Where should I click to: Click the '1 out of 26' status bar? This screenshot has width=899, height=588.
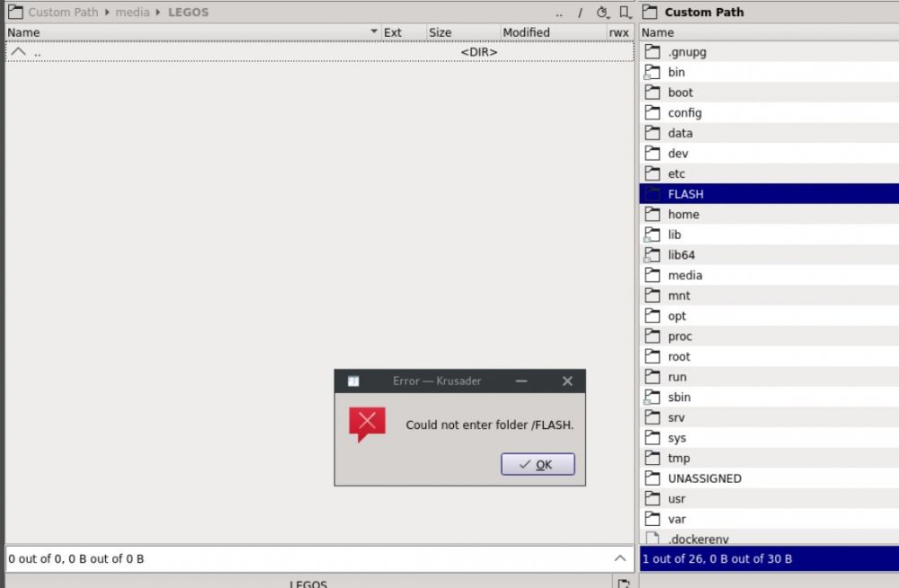769,558
